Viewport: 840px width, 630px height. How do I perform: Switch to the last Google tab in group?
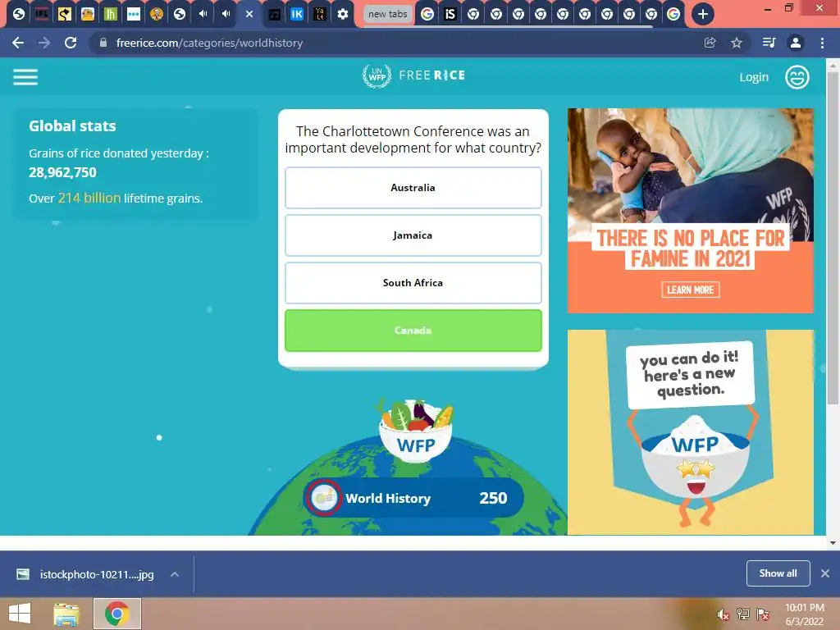coord(673,14)
